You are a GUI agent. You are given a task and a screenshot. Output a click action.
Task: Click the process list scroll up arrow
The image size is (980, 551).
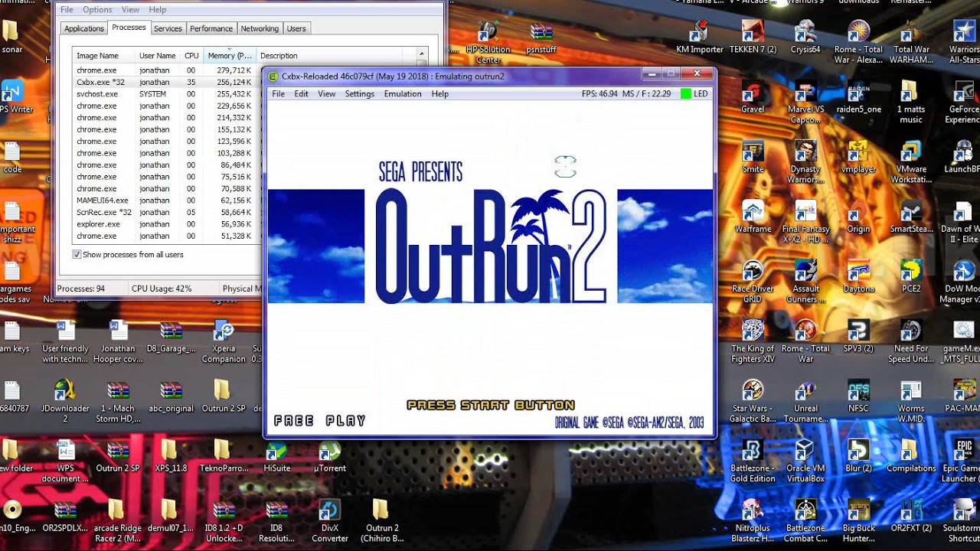click(421, 54)
